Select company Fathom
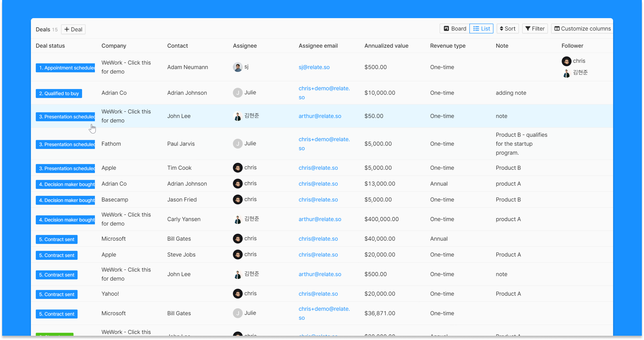Image resolution: width=644 pixels, height=340 pixels. (111, 144)
